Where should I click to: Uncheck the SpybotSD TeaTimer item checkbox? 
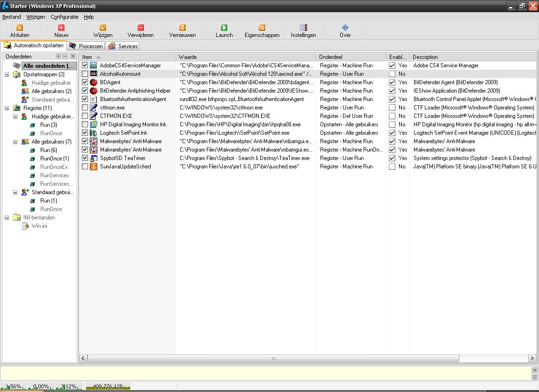(85, 158)
